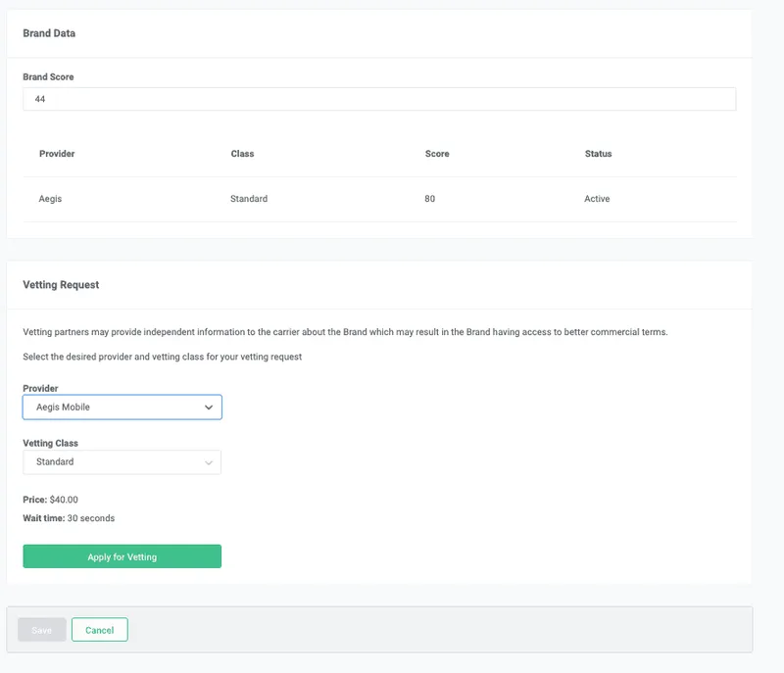
Task: Click the Vetting Class chevron arrow
Action: pyautogui.click(x=208, y=462)
